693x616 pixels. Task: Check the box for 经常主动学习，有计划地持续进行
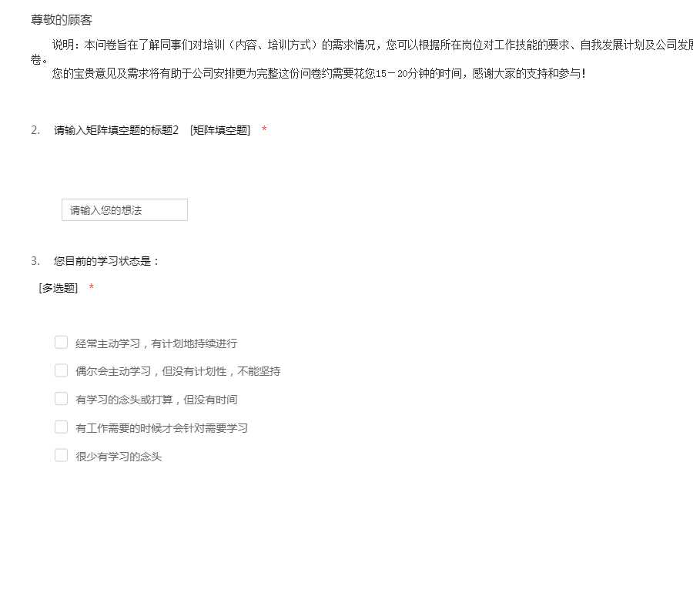point(62,343)
